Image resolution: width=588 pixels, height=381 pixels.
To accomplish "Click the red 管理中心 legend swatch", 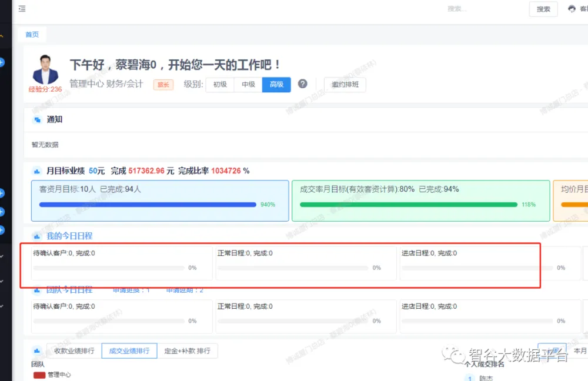I will (39, 375).
